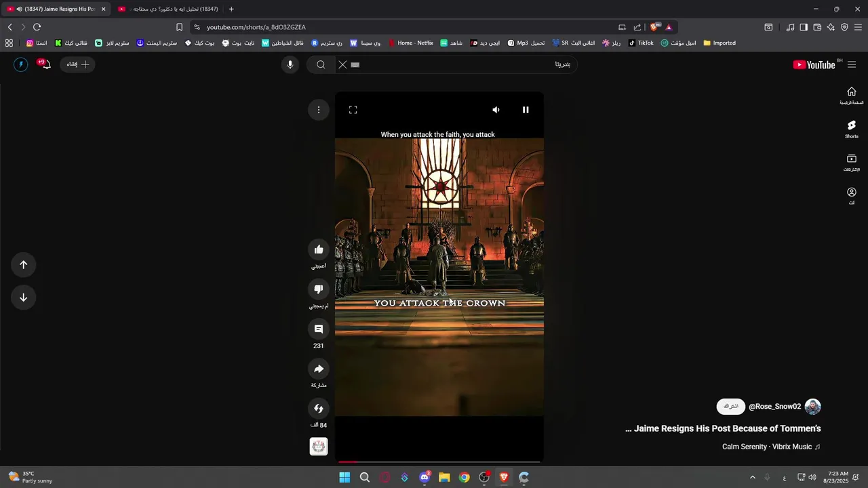The height and width of the screenshot is (488, 868).
Task: Dislike the short with thumbs-down icon
Action: (x=319, y=289)
